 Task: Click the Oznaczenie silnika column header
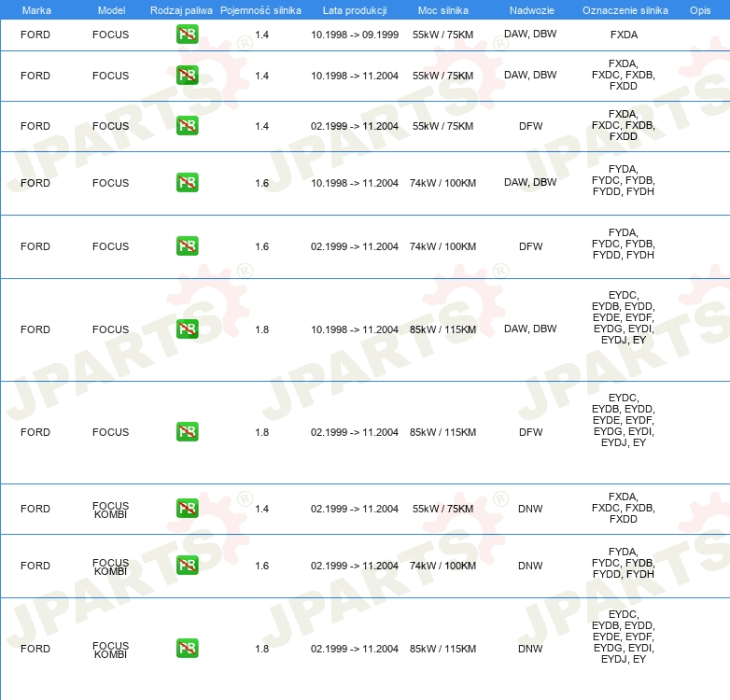pos(625,10)
